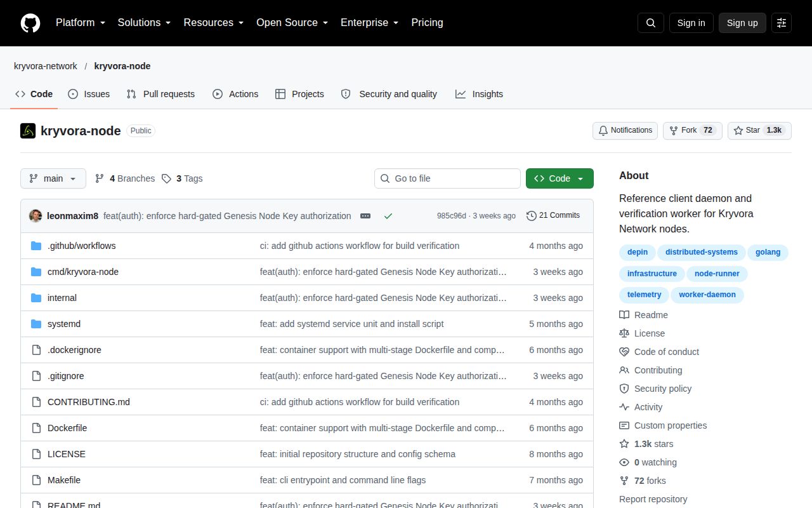The width and height of the screenshot is (812, 508).
Task: Expand the Platform menu
Action: tap(81, 23)
